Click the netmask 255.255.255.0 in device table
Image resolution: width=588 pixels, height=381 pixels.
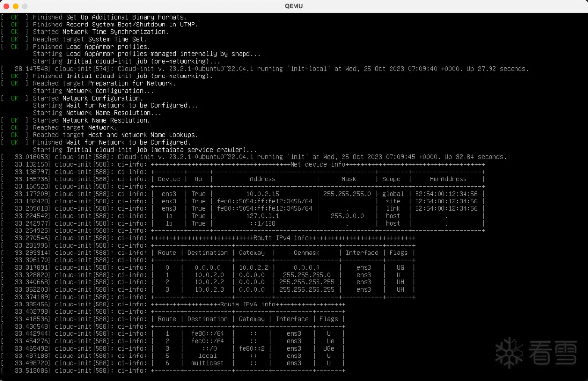click(x=347, y=194)
